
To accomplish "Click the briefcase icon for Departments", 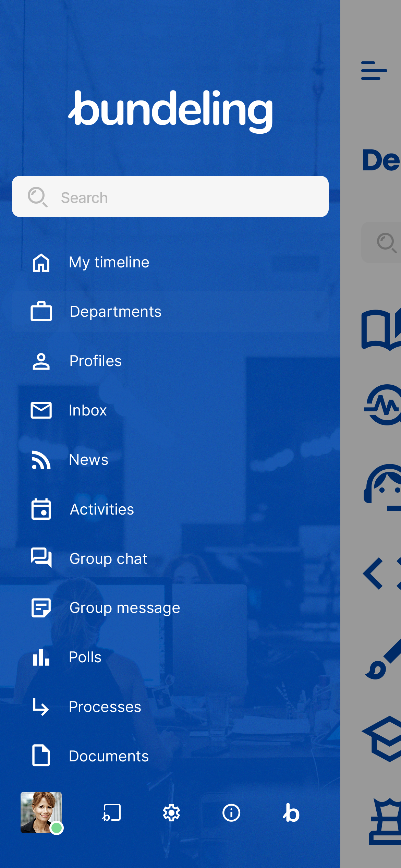I will tap(41, 311).
